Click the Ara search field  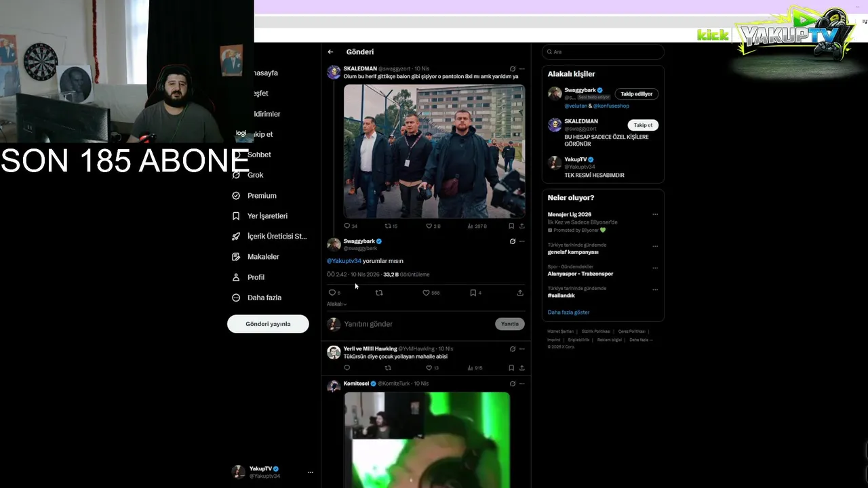tap(603, 52)
